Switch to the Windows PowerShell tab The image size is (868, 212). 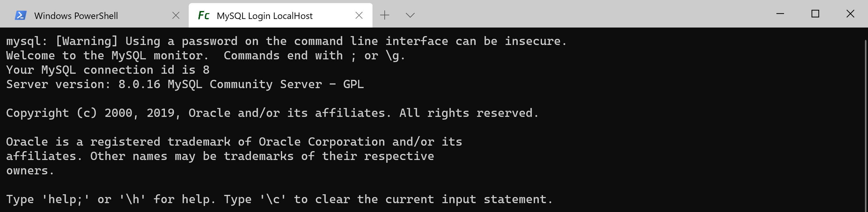click(x=76, y=16)
